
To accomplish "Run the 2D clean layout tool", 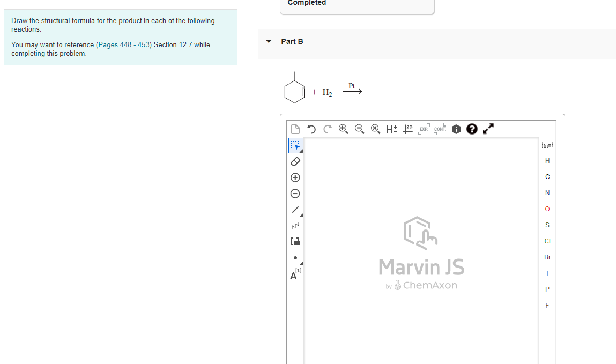I will click(x=408, y=129).
